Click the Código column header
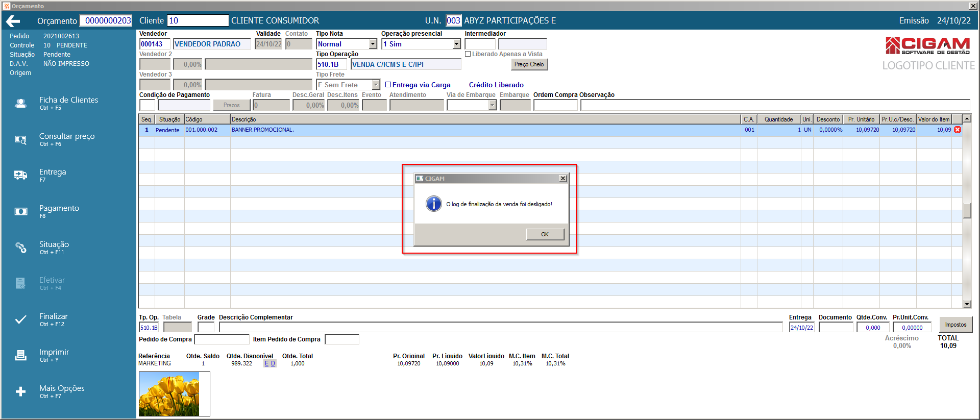 point(207,119)
